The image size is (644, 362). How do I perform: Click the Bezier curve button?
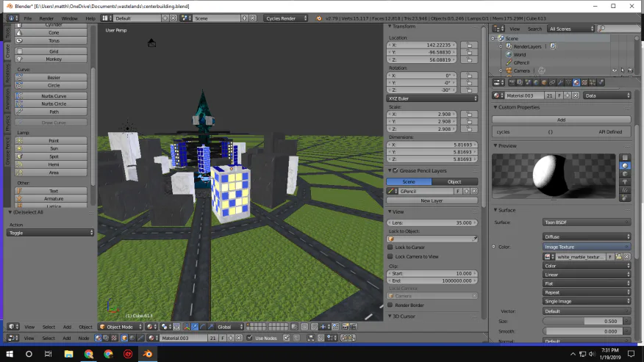point(51,77)
